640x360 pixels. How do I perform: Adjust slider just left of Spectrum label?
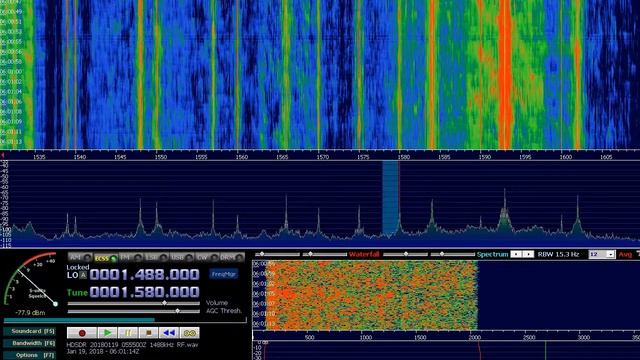click(452, 254)
